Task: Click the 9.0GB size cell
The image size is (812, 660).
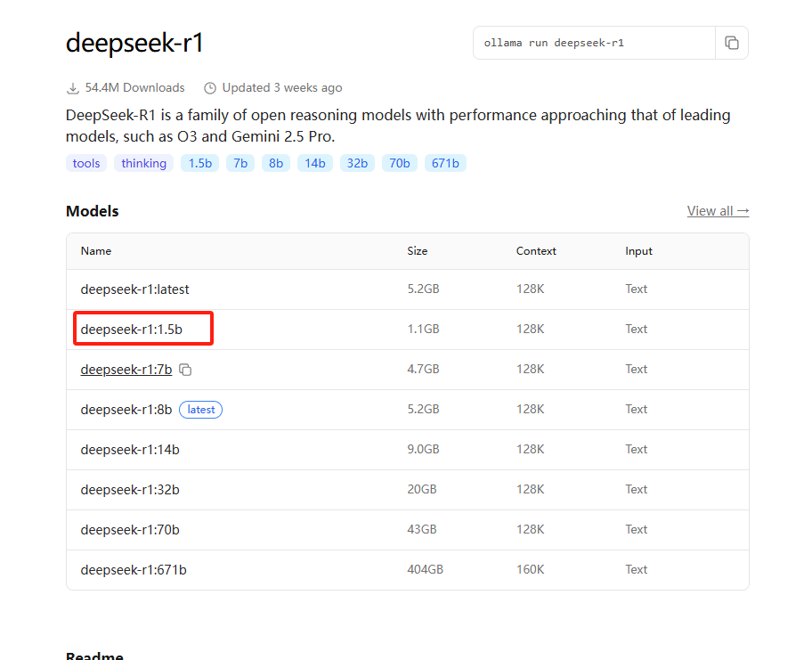Action: point(423,449)
